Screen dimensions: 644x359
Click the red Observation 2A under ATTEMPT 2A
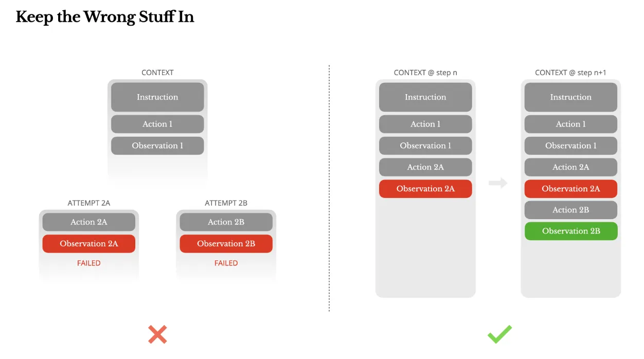[89, 244]
